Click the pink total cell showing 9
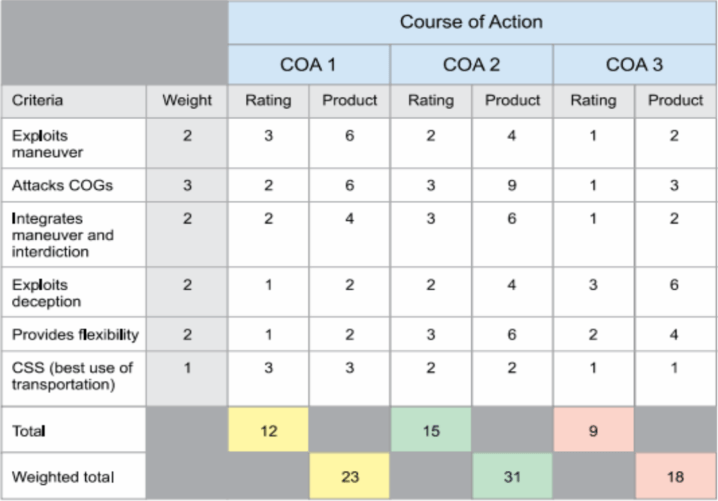This screenshot has width=718, height=501. (x=593, y=430)
